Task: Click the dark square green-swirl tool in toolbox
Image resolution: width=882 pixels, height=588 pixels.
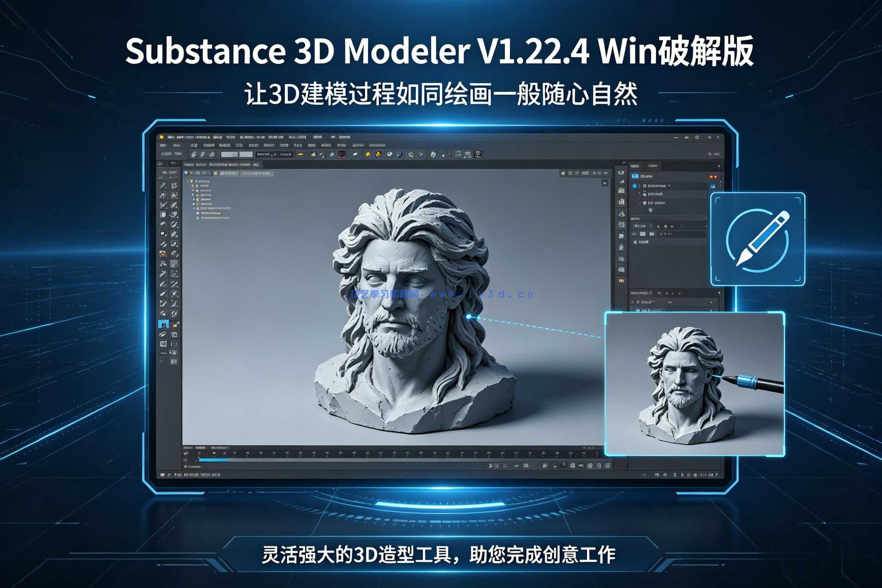Action: click(x=174, y=344)
